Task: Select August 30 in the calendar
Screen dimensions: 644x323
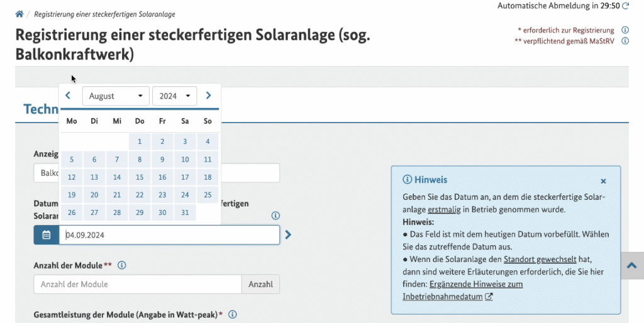Action: coord(162,212)
